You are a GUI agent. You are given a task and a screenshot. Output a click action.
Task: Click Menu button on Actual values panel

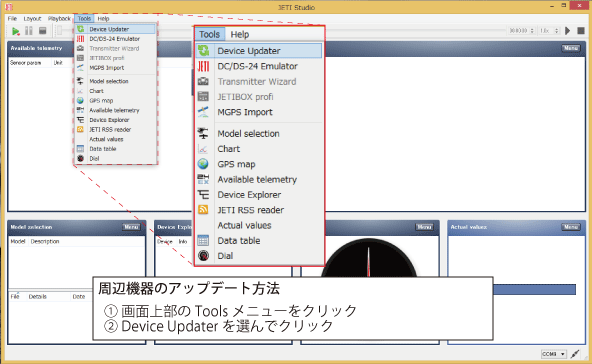point(571,227)
